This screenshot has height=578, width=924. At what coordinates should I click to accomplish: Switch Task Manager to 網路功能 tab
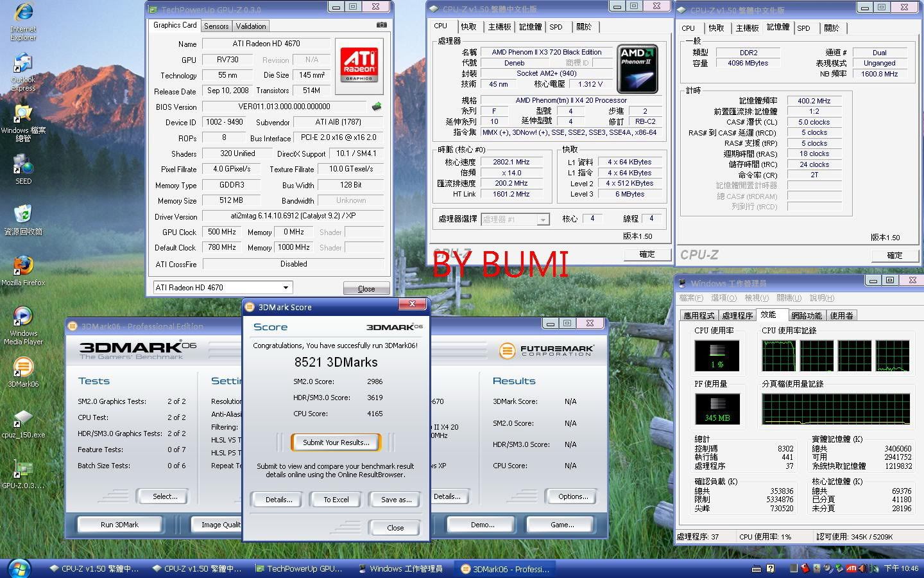click(x=807, y=315)
